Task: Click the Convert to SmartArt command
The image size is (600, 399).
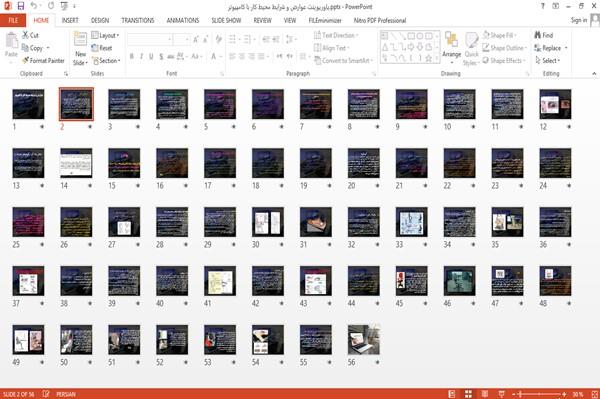Action: coord(343,60)
